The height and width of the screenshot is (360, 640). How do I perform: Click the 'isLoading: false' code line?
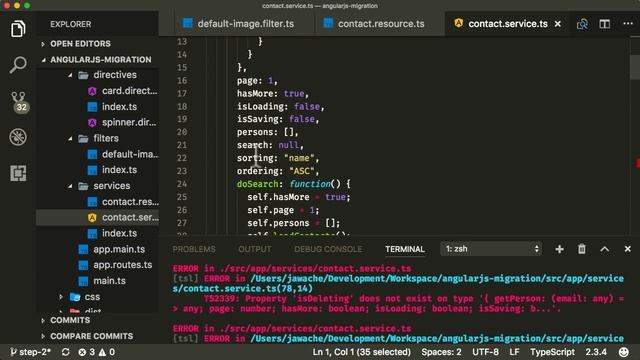(280, 107)
